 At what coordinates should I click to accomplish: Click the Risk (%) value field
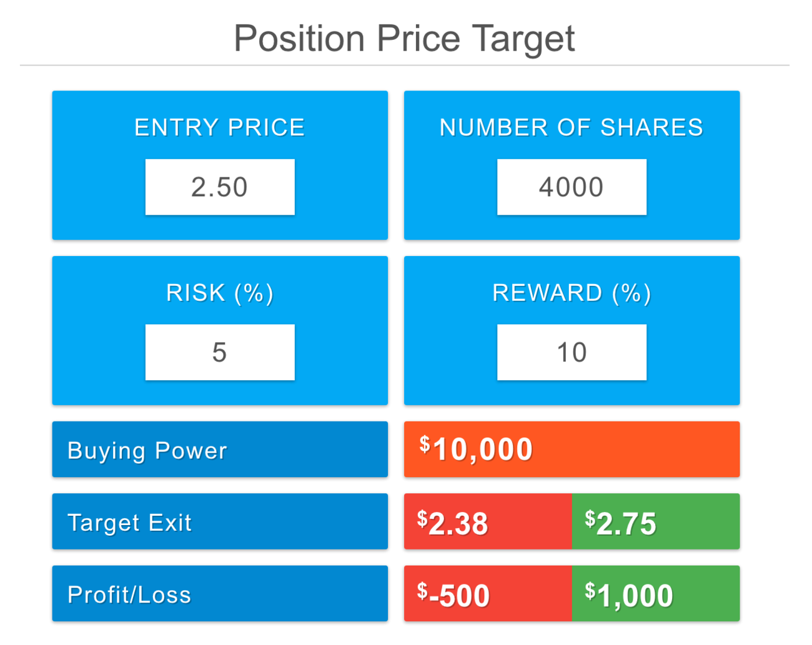click(x=220, y=352)
